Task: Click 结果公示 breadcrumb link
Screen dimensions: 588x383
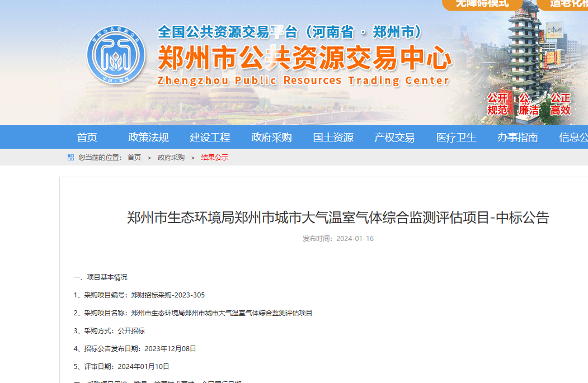Action: (214, 158)
